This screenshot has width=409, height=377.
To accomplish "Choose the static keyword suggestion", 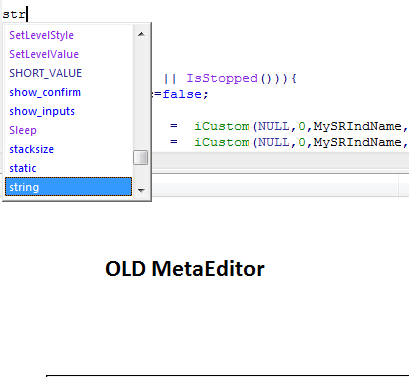I will point(68,168).
